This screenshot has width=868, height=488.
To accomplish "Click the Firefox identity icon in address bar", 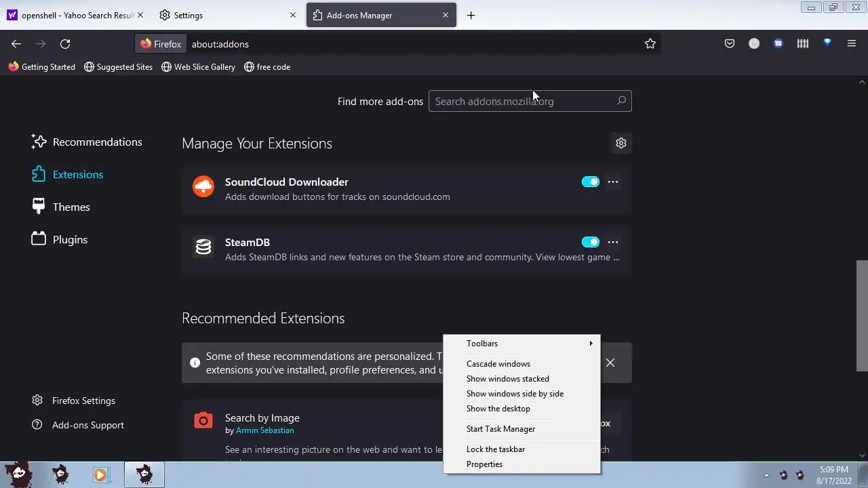I will pos(161,44).
